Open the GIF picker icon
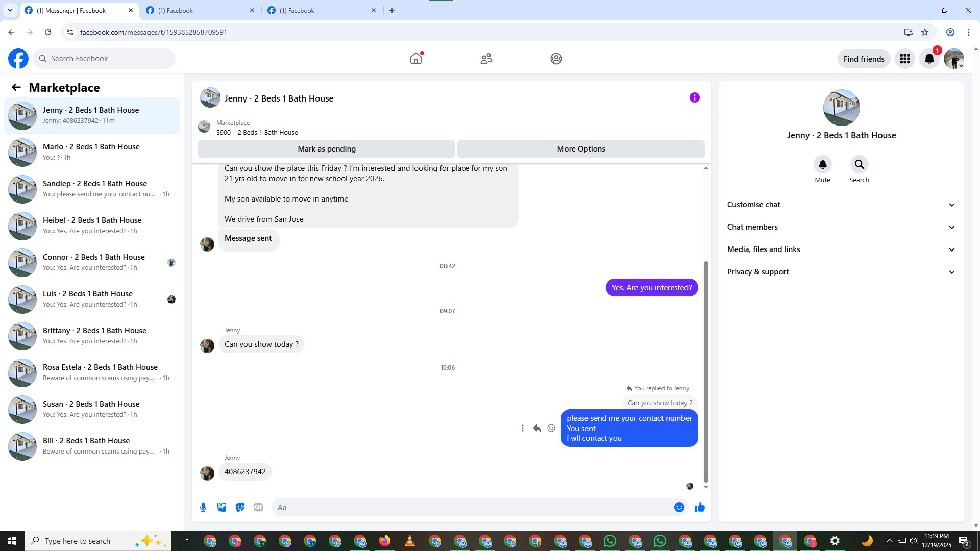980x551 pixels. (x=258, y=507)
